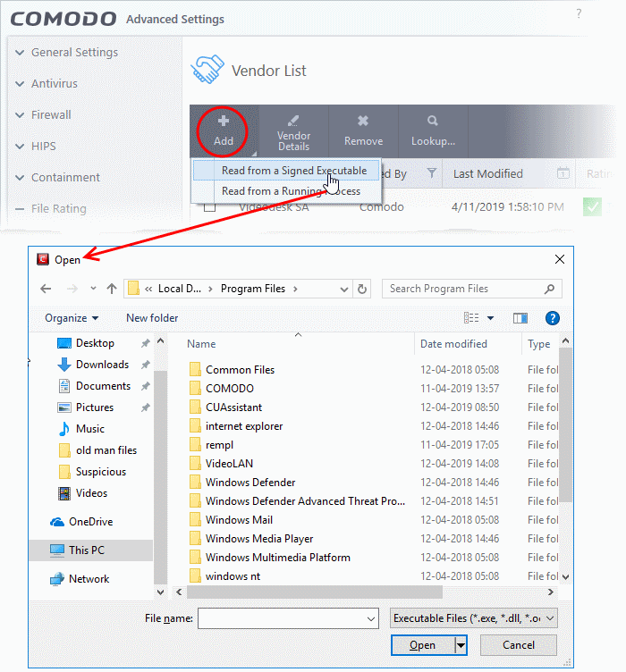Click the Local D... breadcrumb
Image resolution: width=626 pixels, height=672 pixels.
coord(179,289)
